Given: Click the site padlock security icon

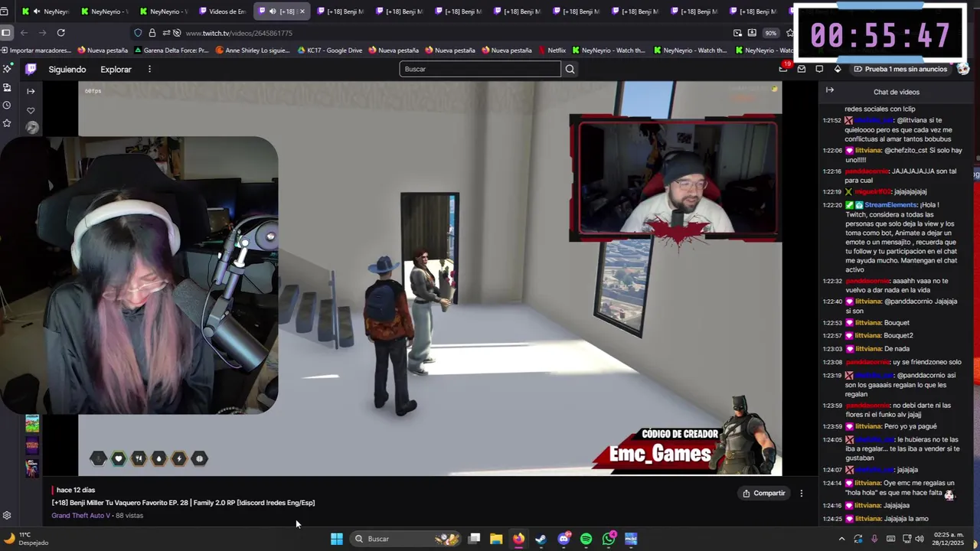Looking at the screenshot, I should [152, 33].
